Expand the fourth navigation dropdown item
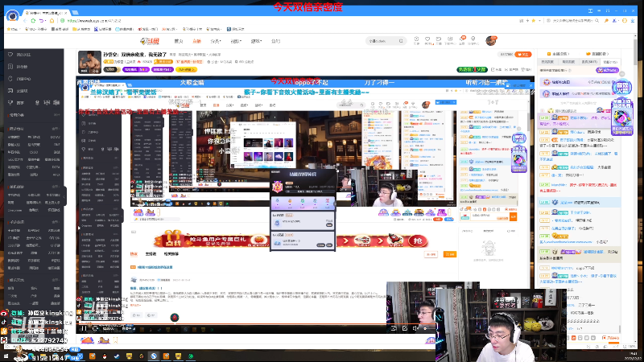The height and width of the screenshot is (362, 644). point(236,41)
